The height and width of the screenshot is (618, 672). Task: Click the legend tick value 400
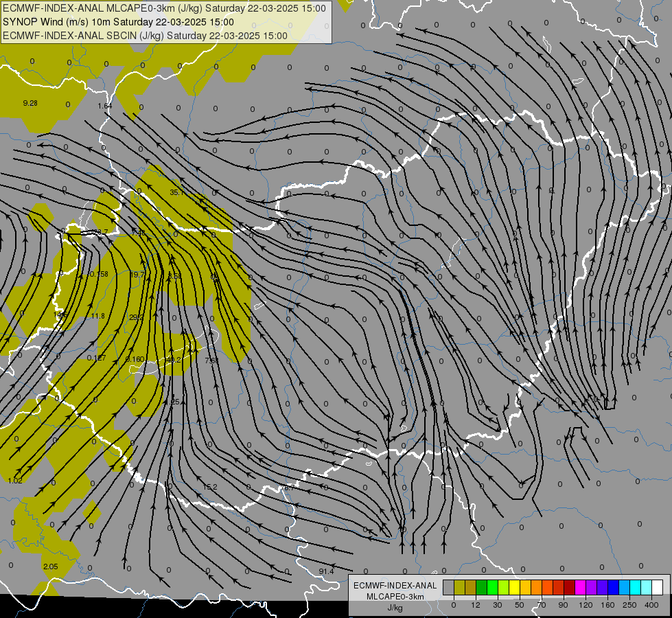(651, 605)
